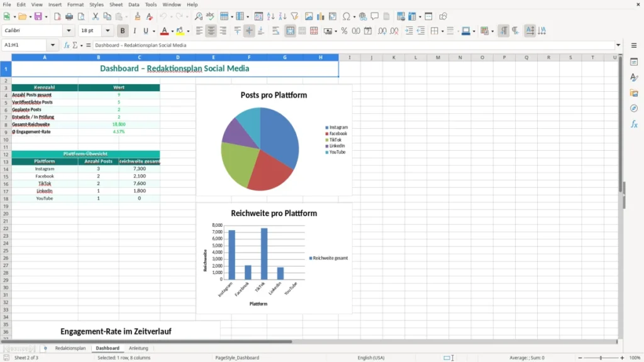Export directly as PDF icon

pyautogui.click(x=57, y=16)
